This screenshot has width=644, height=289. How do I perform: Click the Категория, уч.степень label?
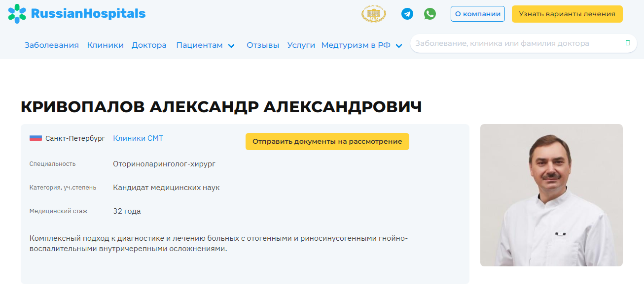pyautogui.click(x=63, y=188)
